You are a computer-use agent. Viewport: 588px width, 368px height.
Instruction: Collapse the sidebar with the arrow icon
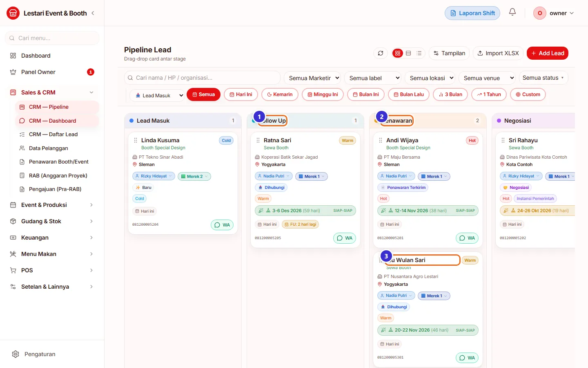pos(93,13)
